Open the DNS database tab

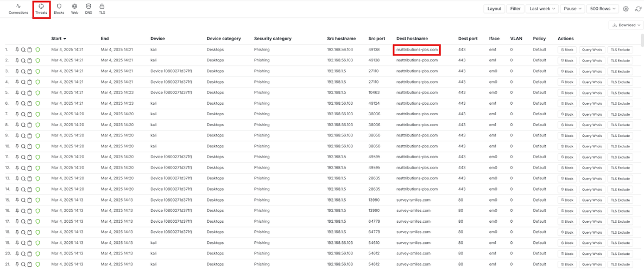pos(89,9)
